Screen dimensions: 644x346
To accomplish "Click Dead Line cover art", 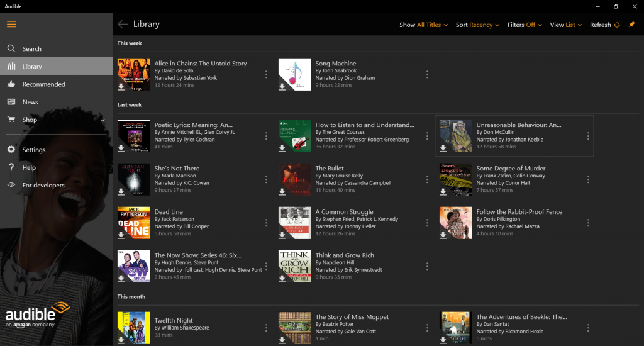I will [133, 223].
